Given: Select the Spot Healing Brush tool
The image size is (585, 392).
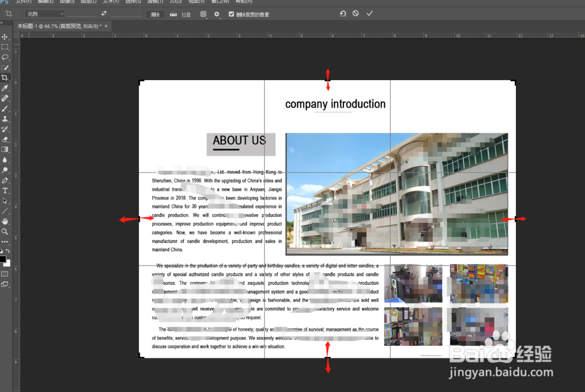Looking at the screenshot, I should [5, 98].
